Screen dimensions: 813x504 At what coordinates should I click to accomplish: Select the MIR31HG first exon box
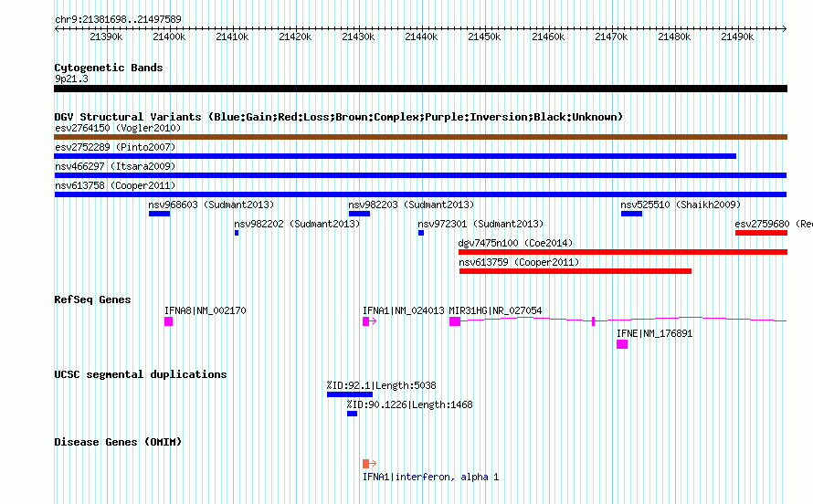(455, 321)
